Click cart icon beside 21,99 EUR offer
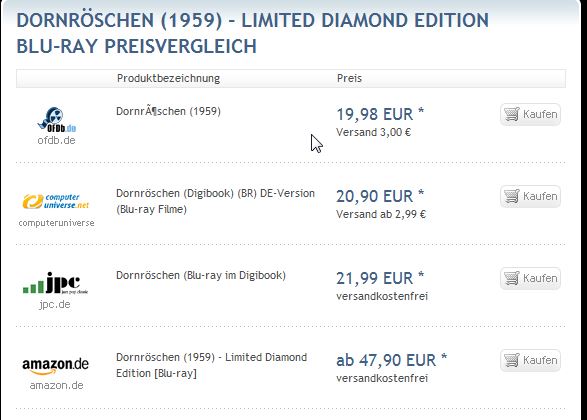This screenshot has width=587, height=420. point(512,278)
